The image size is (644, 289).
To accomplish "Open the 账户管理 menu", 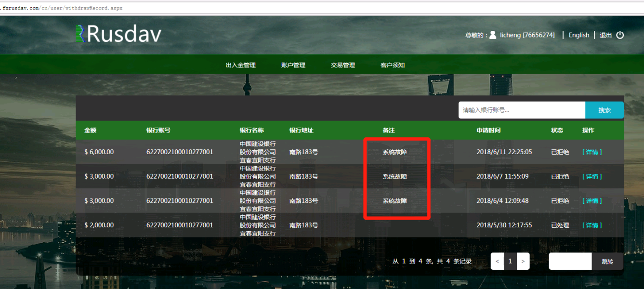I will [293, 65].
